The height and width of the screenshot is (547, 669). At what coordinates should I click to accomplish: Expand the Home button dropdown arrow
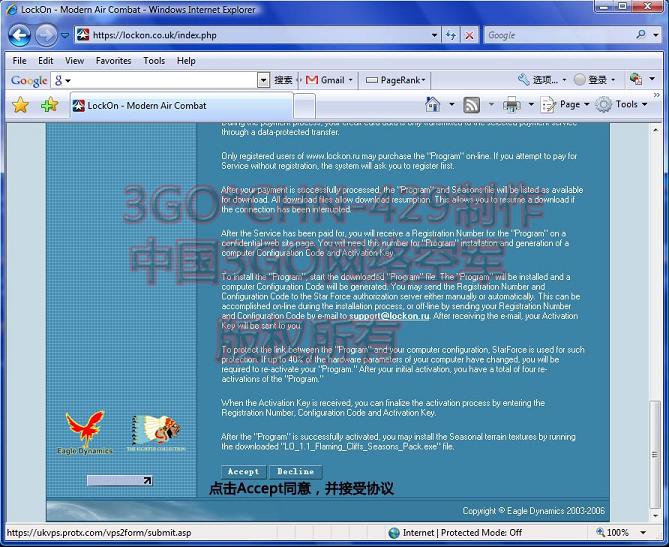[451, 105]
